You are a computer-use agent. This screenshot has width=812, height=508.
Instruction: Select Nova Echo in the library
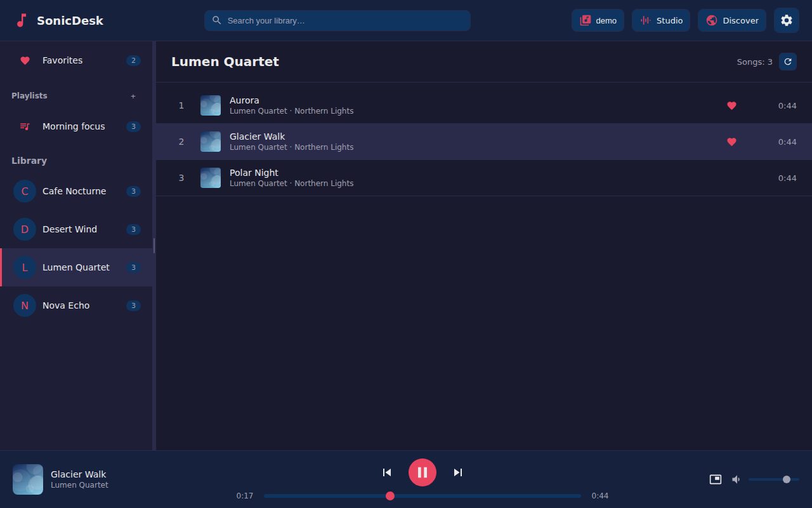point(76,305)
